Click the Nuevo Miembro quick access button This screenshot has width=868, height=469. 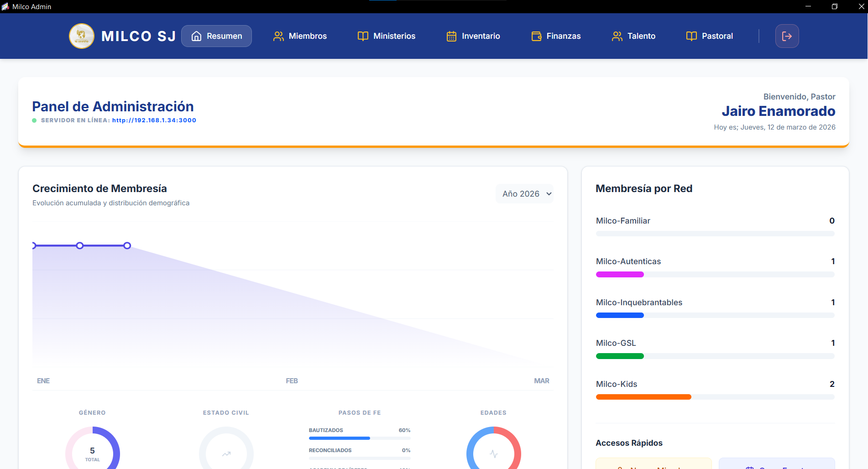click(654, 465)
